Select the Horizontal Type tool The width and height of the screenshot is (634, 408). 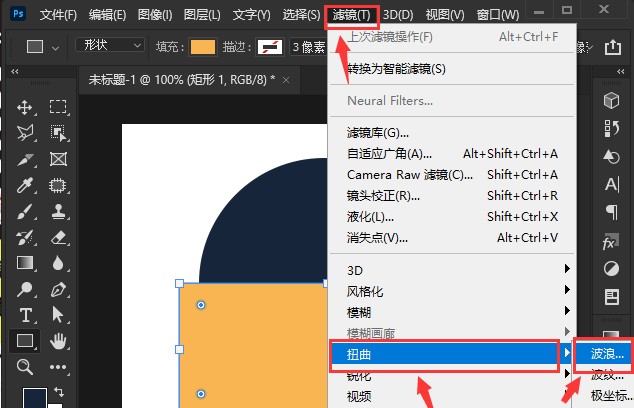[x=26, y=315]
